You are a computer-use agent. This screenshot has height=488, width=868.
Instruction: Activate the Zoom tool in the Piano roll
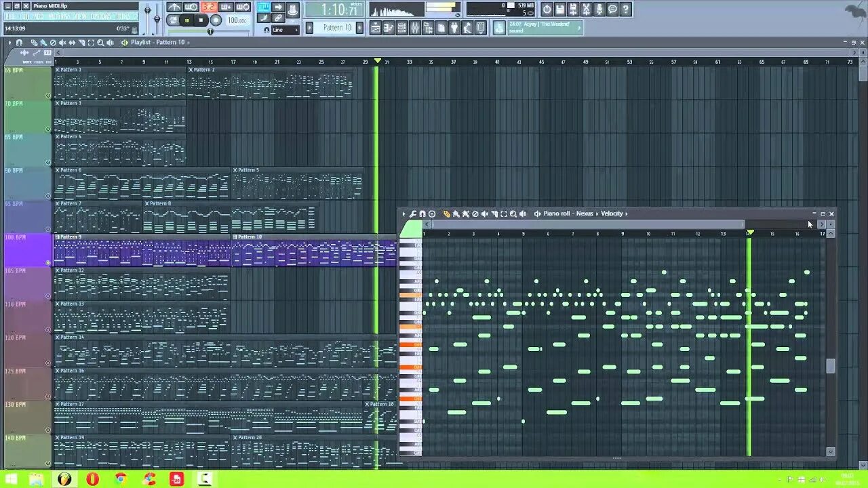tap(514, 213)
